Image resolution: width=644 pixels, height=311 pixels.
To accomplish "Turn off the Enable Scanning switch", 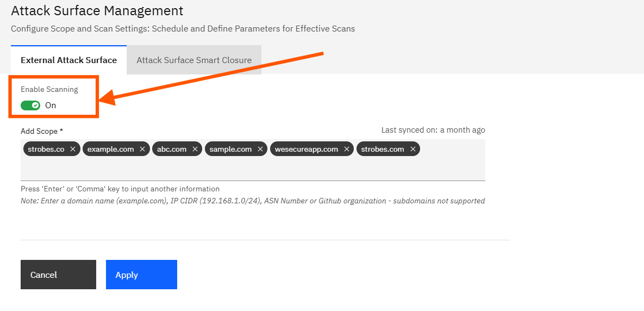I will tap(30, 105).
